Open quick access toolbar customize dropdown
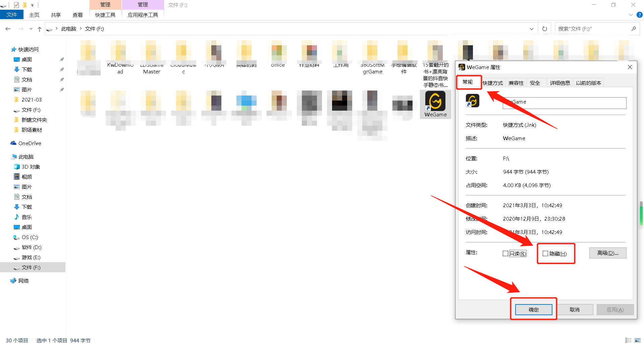This screenshot has width=644, height=345. click(x=32, y=5)
